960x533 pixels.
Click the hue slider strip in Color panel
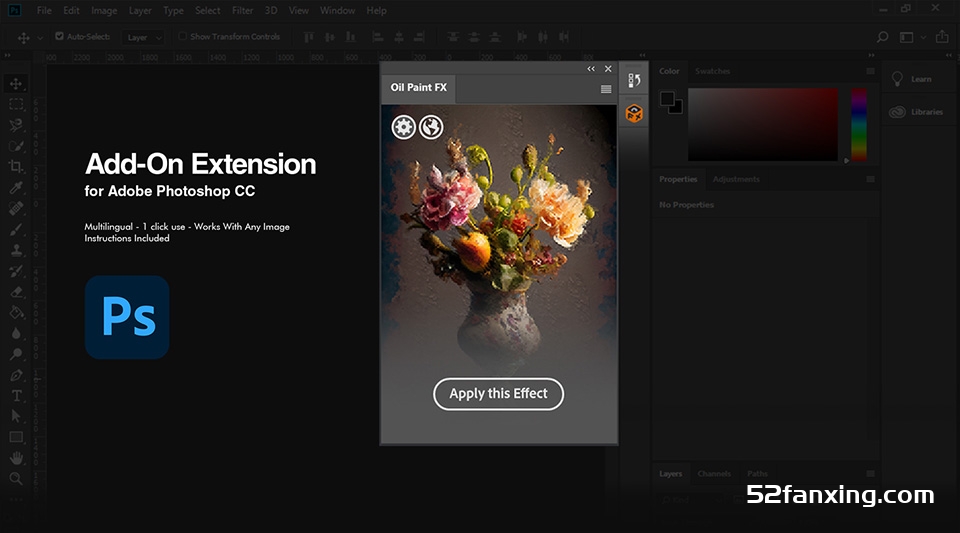pyautogui.click(x=859, y=124)
